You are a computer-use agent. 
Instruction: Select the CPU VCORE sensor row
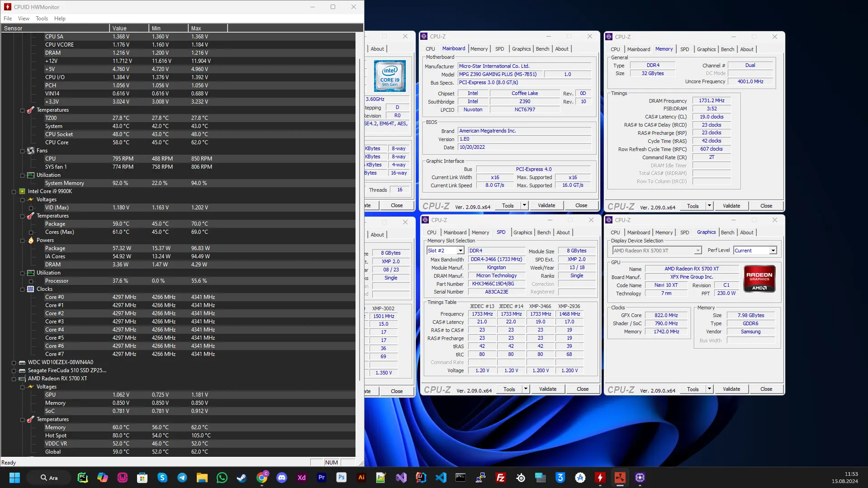click(178, 45)
